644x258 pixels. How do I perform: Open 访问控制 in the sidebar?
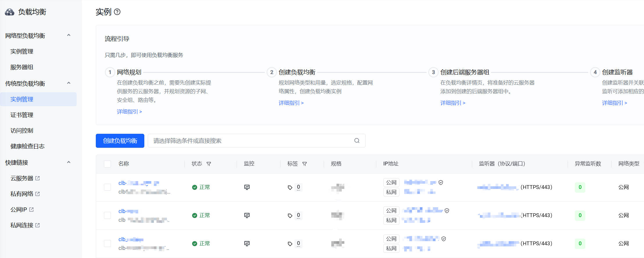pyautogui.click(x=22, y=131)
